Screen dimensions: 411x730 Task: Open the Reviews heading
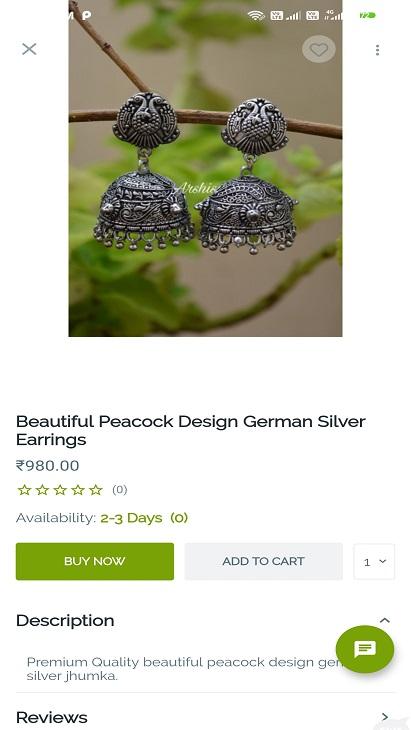pos(52,717)
